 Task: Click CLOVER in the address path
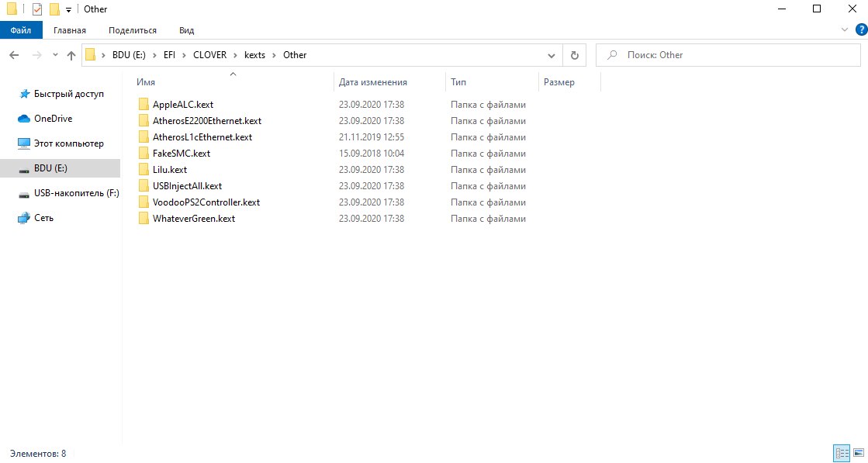tap(209, 55)
